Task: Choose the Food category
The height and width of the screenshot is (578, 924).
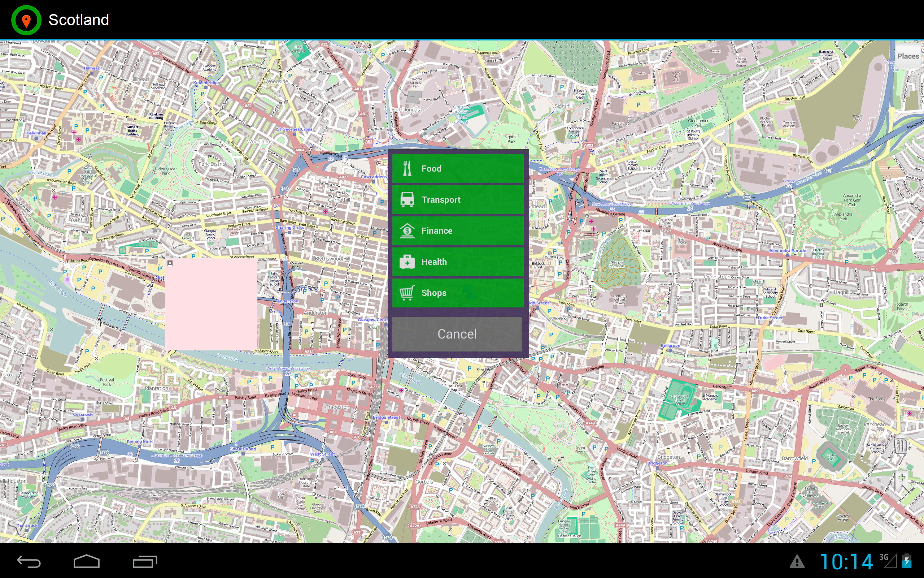Action: point(457,169)
